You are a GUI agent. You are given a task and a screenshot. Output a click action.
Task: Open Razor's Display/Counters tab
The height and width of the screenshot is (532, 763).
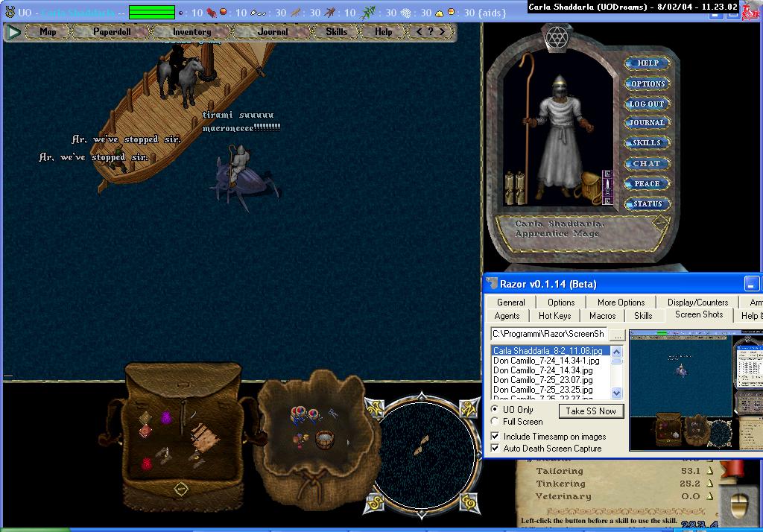(x=697, y=303)
